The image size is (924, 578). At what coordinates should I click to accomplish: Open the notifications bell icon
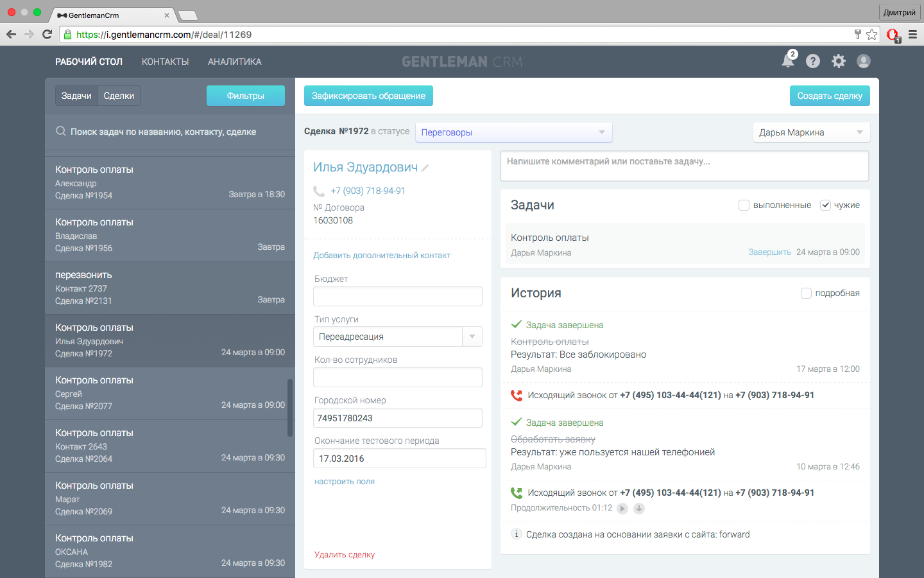pos(788,61)
